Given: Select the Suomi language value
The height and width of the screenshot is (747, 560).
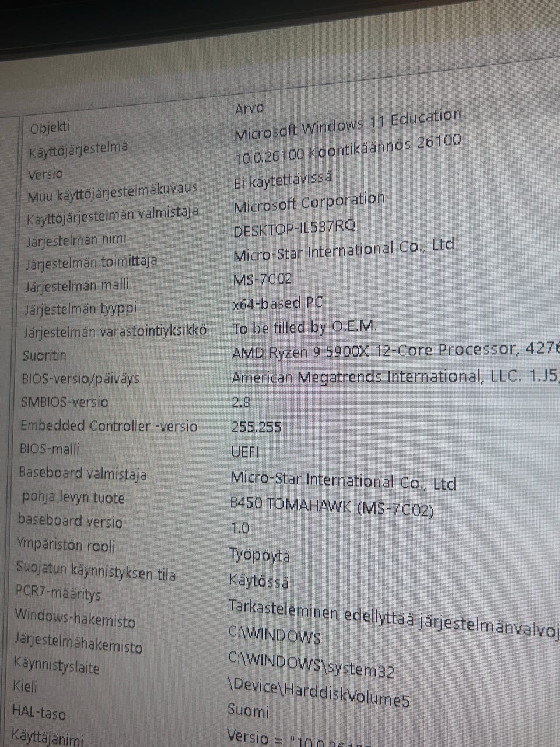Looking at the screenshot, I should (x=248, y=711).
